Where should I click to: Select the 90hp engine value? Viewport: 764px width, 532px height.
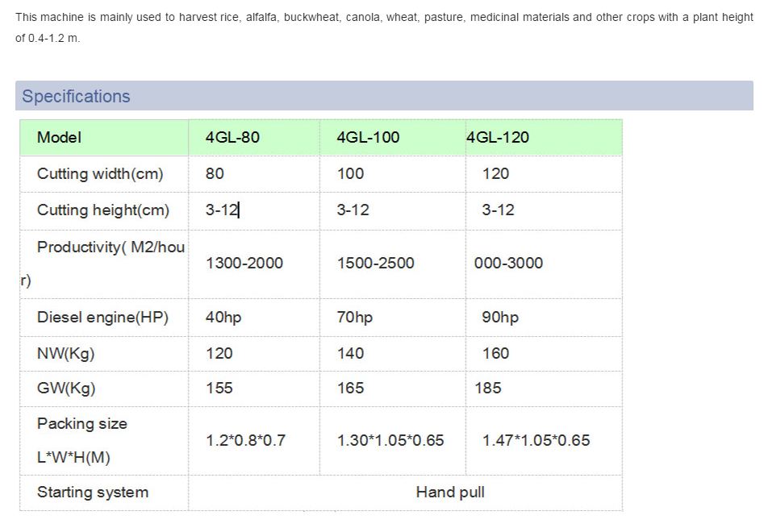(500, 318)
